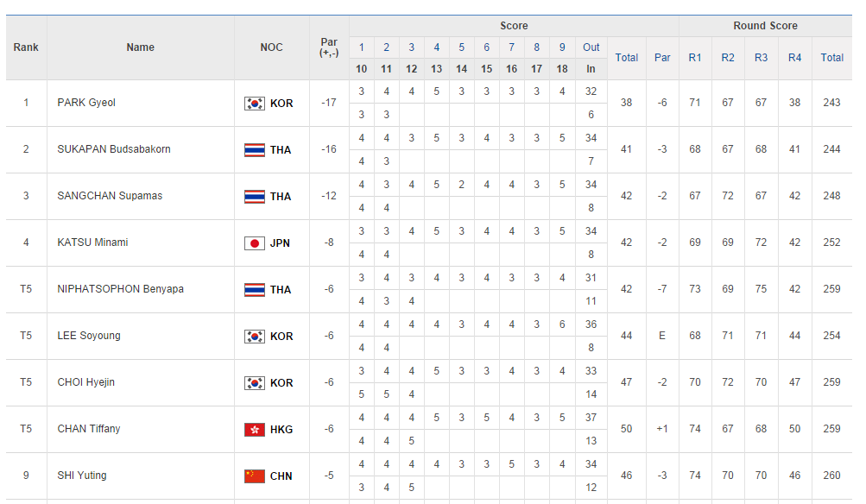Click the Thailand flag in SUKAPAN Budsabakorn's row
This screenshot has width=866, height=504.
(x=254, y=150)
